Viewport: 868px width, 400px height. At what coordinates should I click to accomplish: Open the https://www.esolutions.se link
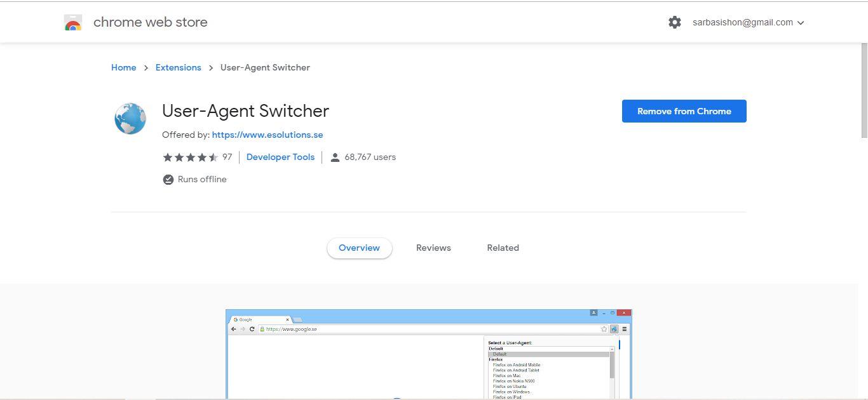(268, 135)
